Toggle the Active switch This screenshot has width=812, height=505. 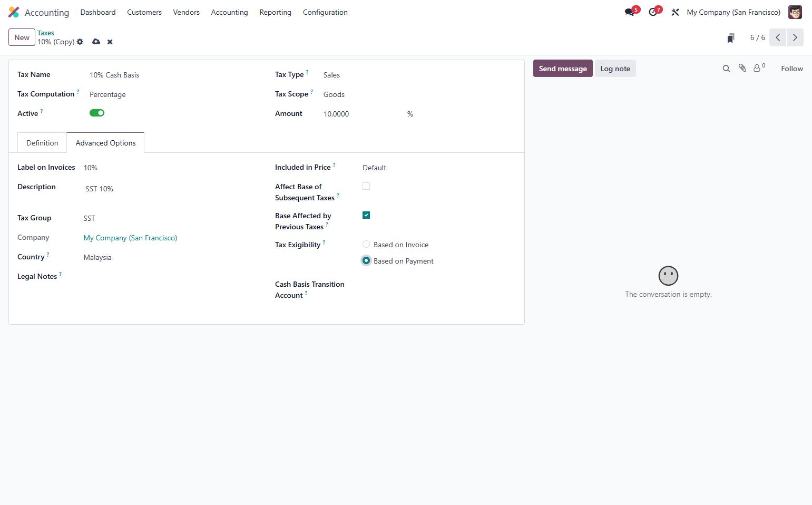[x=97, y=113]
